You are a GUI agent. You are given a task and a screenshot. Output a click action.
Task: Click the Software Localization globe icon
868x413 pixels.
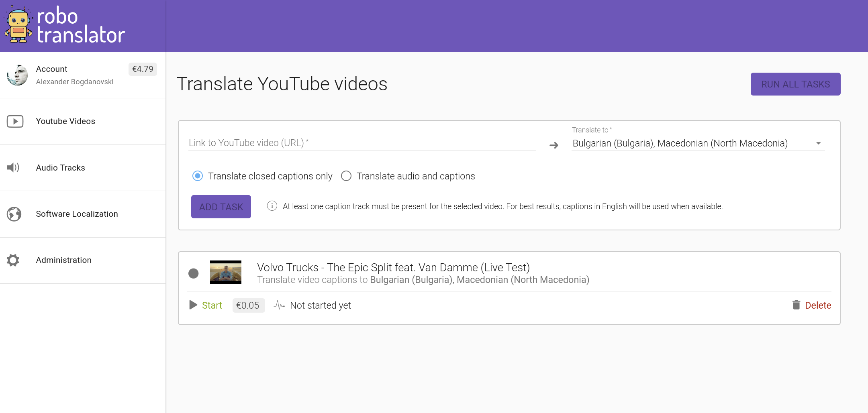pos(14,214)
